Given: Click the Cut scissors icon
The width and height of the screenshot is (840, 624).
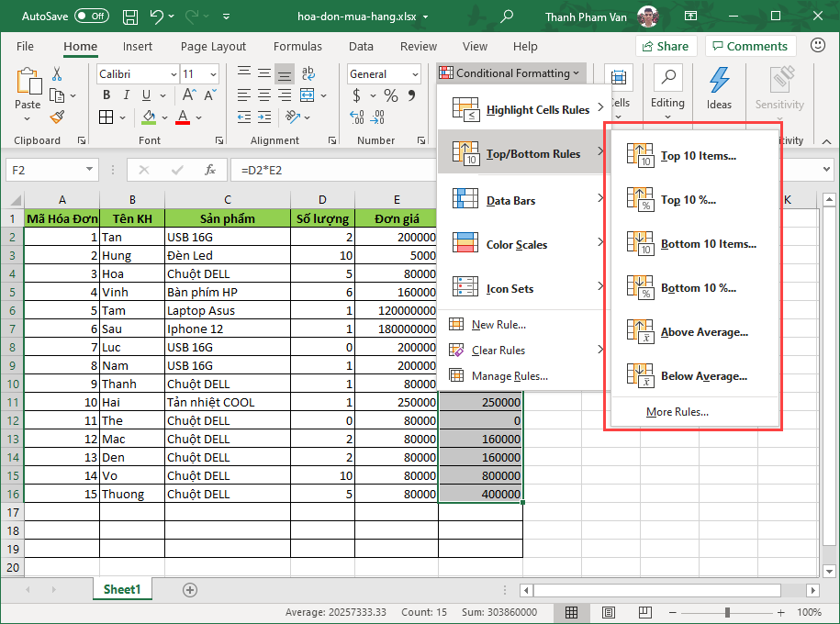Looking at the screenshot, I should (57, 74).
